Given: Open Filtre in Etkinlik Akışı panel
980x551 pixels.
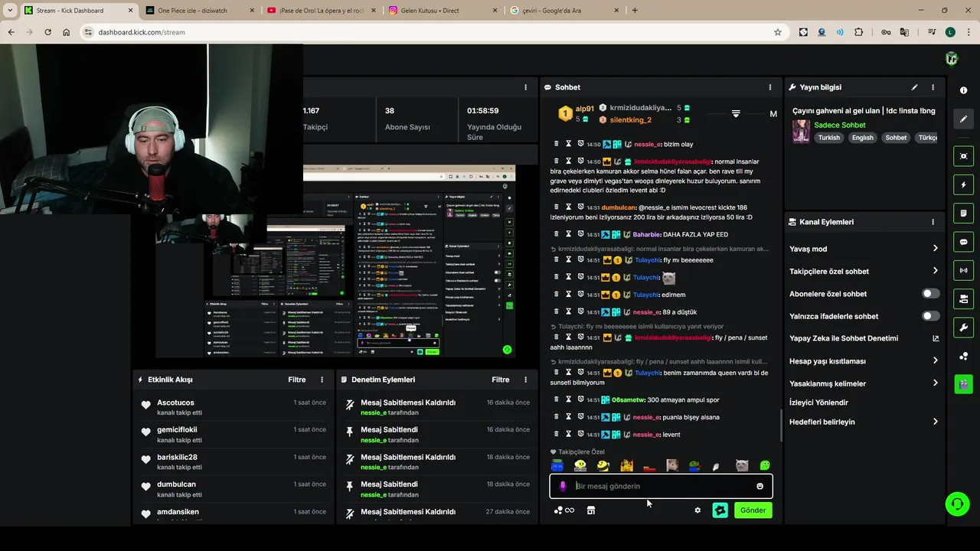Looking at the screenshot, I should point(297,380).
